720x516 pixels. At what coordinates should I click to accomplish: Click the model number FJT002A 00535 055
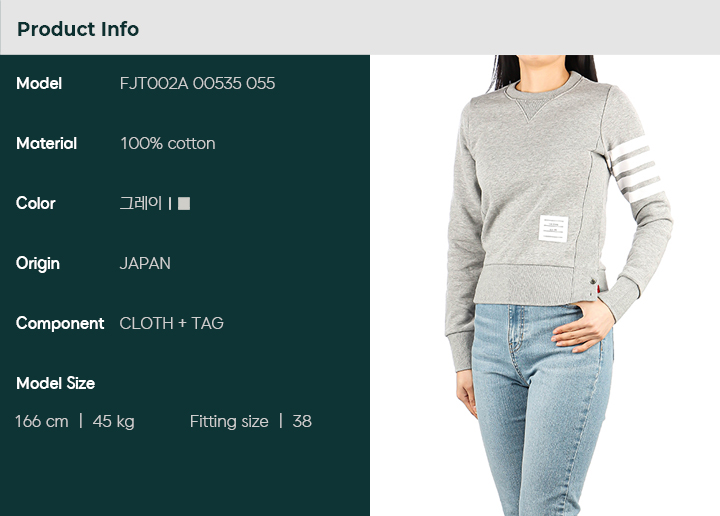[197, 84]
